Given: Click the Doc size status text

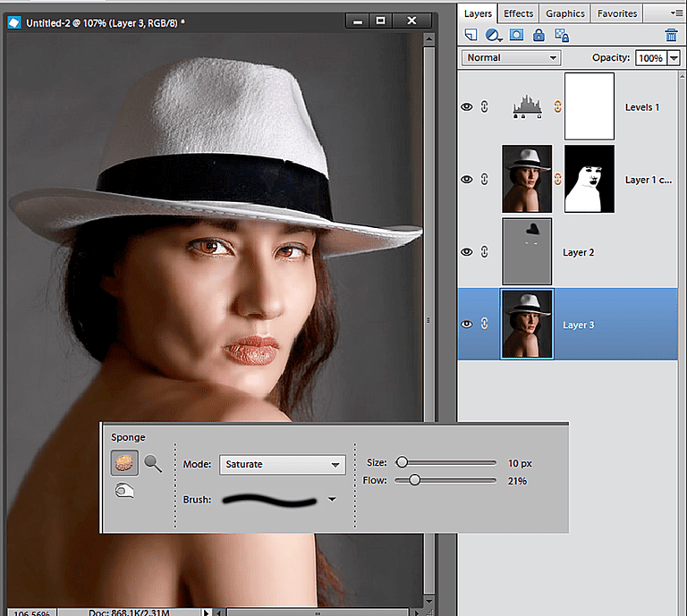Looking at the screenshot, I should [x=129, y=612].
